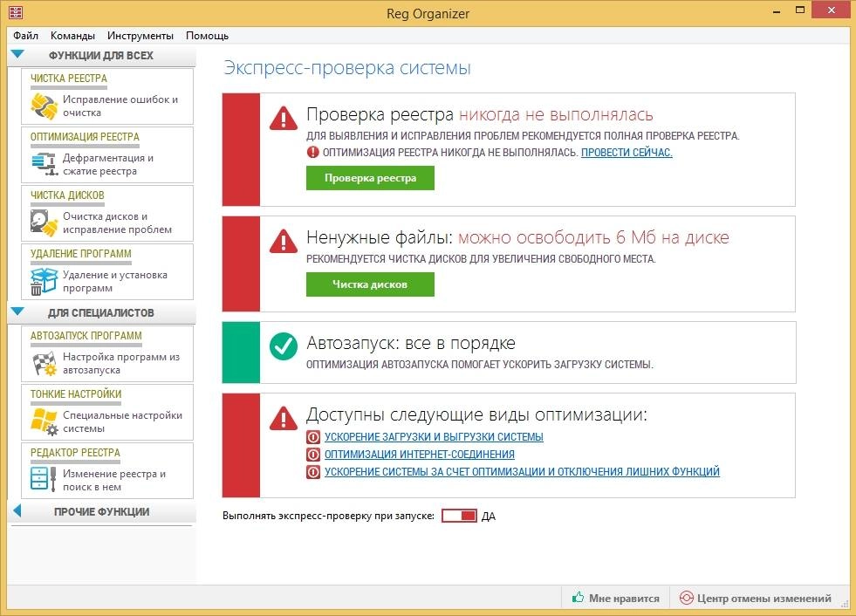856x616 pixels.
Task: Open Оптимизация интернет-соединения link
Action: click(419, 455)
